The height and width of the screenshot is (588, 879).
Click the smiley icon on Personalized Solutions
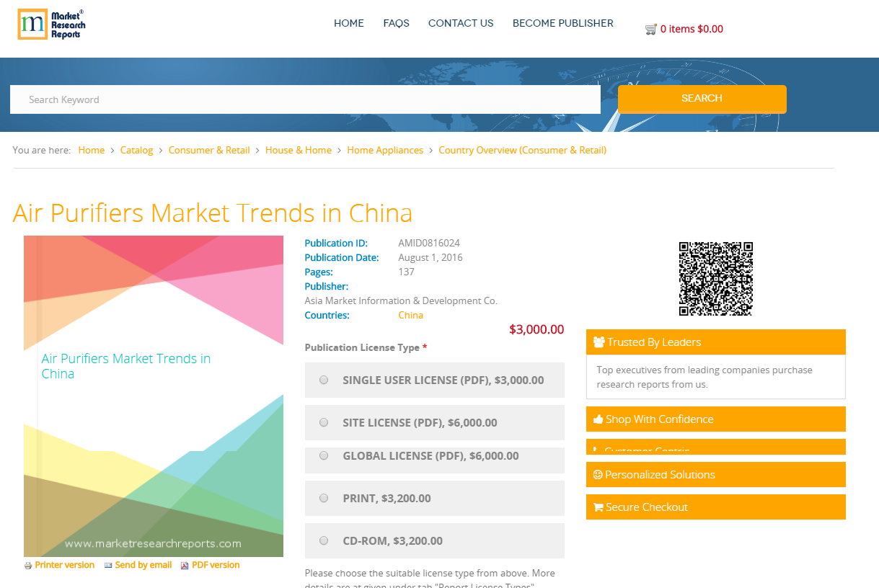coord(597,474)
